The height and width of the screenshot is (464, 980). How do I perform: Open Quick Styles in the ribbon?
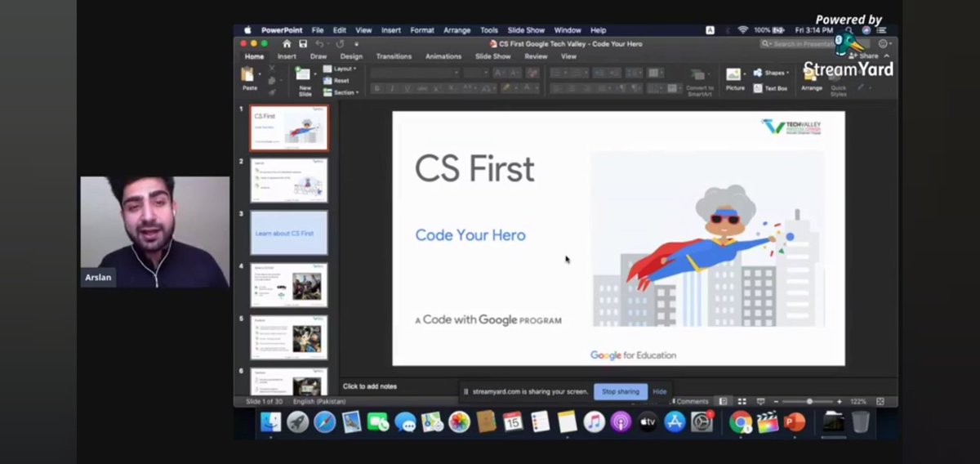pos(839,84)
